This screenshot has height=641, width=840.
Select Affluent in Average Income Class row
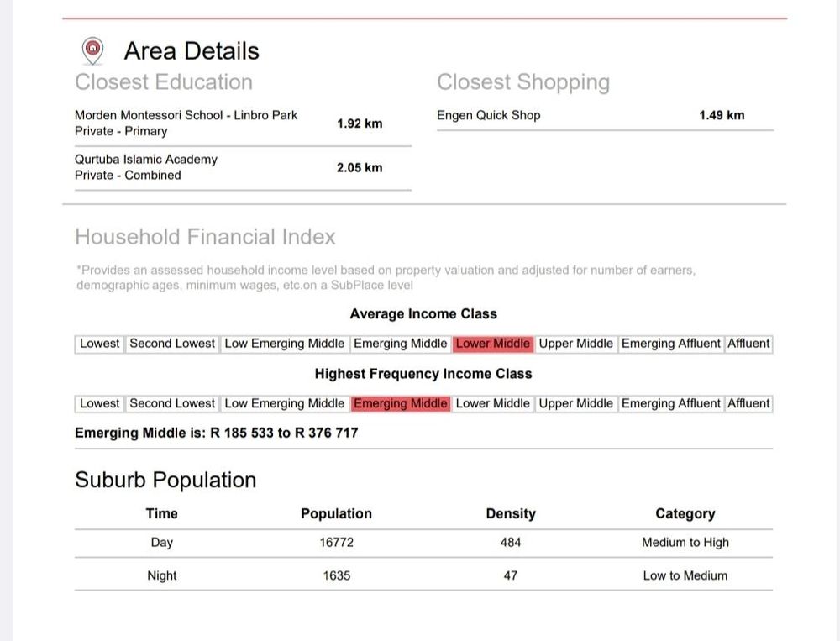(x=748, y=344)
